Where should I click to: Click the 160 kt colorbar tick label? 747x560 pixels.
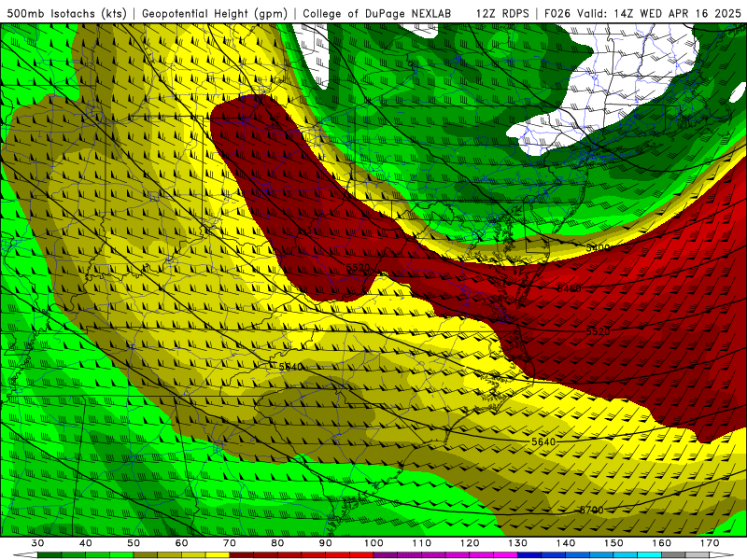(x=662, y=543)
